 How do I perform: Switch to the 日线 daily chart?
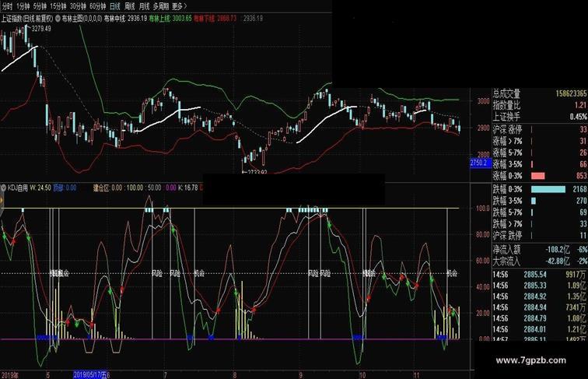(x=115, y=6)
